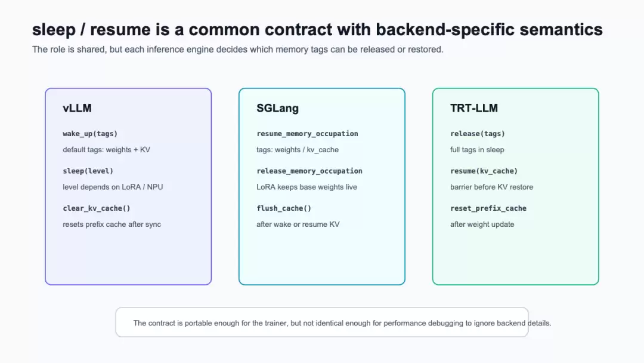Click 'after weight update' description
This screenshot has height=363, width=644.
tap(482, 224)
